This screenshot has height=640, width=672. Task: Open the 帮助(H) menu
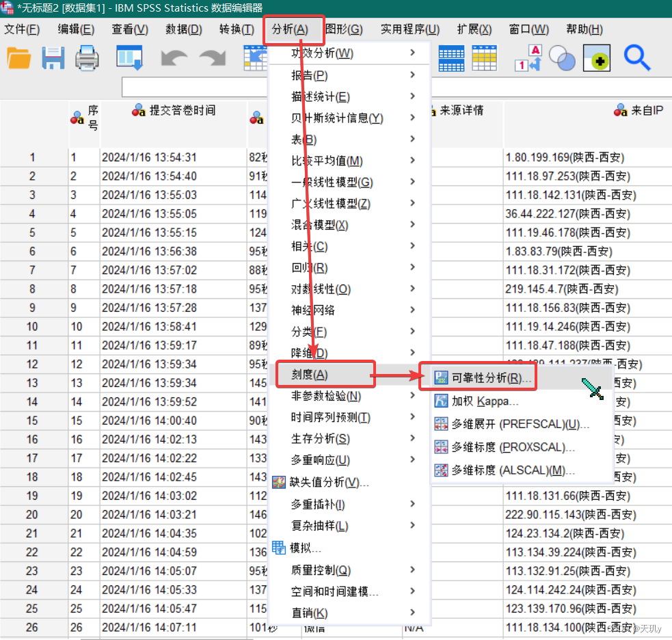584,29
